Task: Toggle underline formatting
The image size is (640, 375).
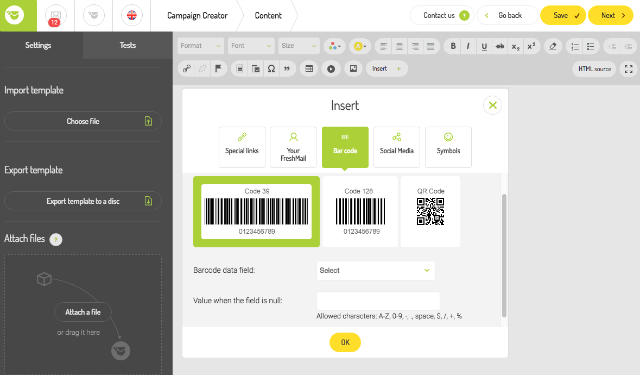Action: coord(484,47)
